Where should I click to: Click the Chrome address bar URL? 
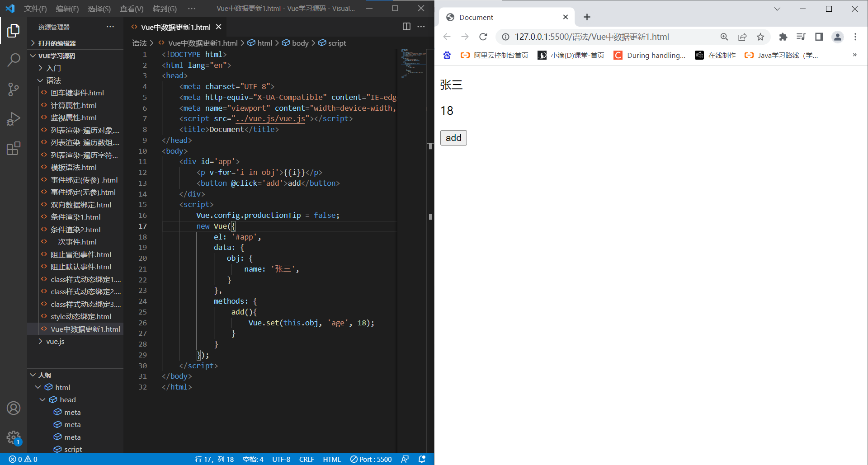coord(592,37)
